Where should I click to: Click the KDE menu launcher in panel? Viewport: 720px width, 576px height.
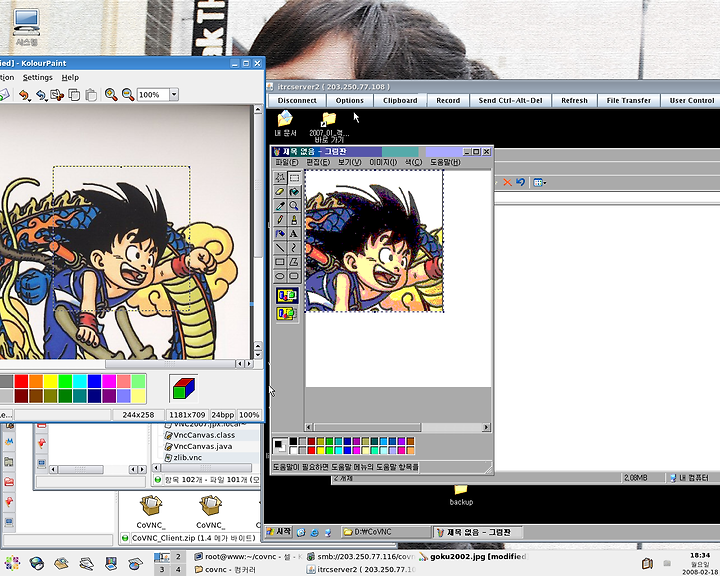[12, 563]
